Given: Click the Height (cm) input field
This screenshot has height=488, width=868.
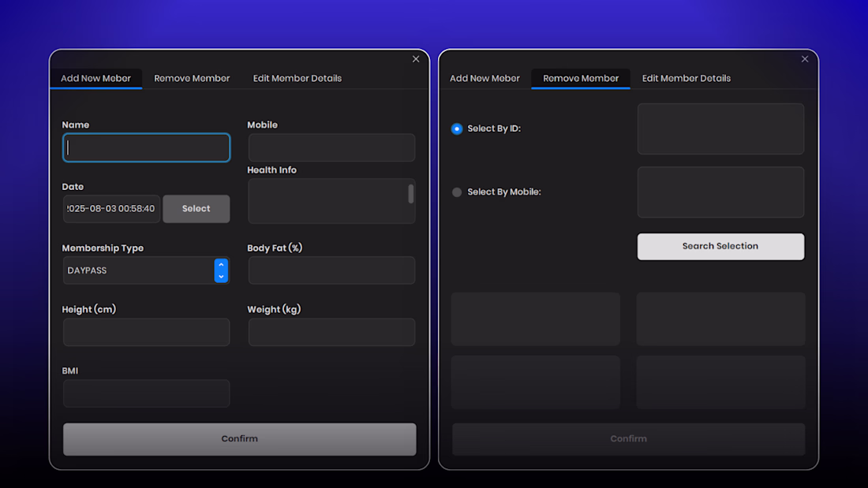Looking at the screenshot, I should point(146,332).
